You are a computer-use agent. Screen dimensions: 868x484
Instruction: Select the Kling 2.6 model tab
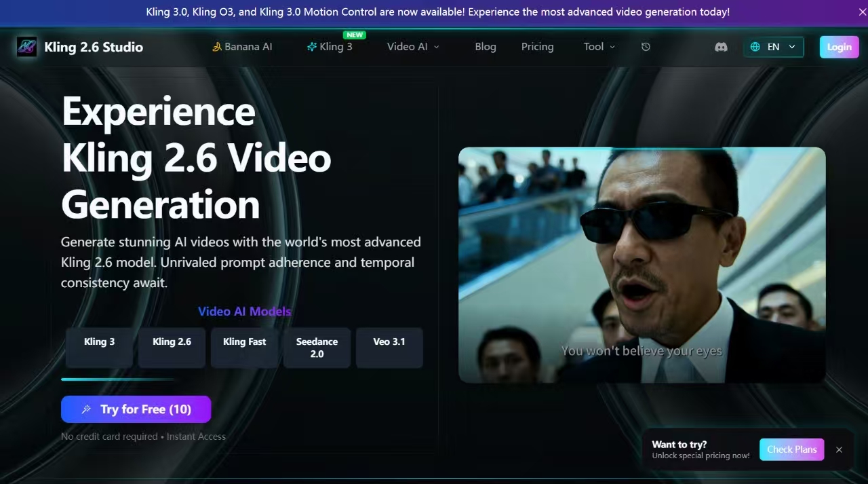click(x=172, y=348)
